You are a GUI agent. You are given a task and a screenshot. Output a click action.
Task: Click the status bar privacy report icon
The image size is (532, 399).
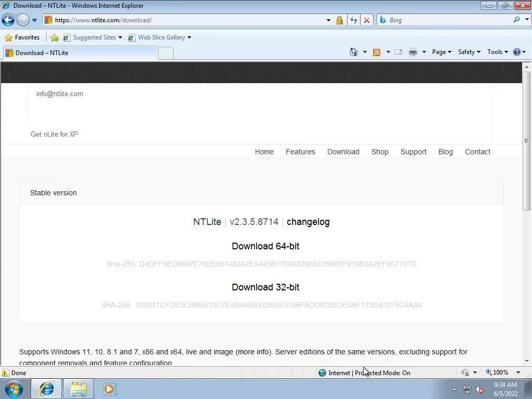[465, 373]
